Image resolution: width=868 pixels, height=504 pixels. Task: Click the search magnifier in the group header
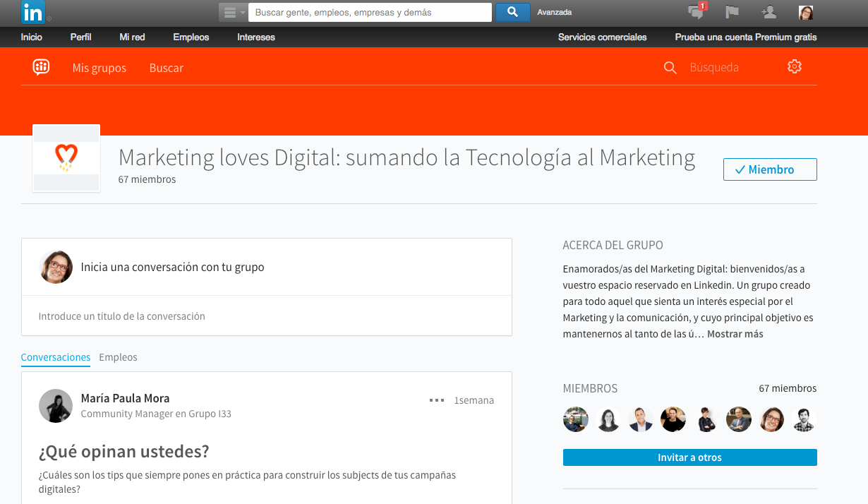pyautogui.click(x=669, y=67)
